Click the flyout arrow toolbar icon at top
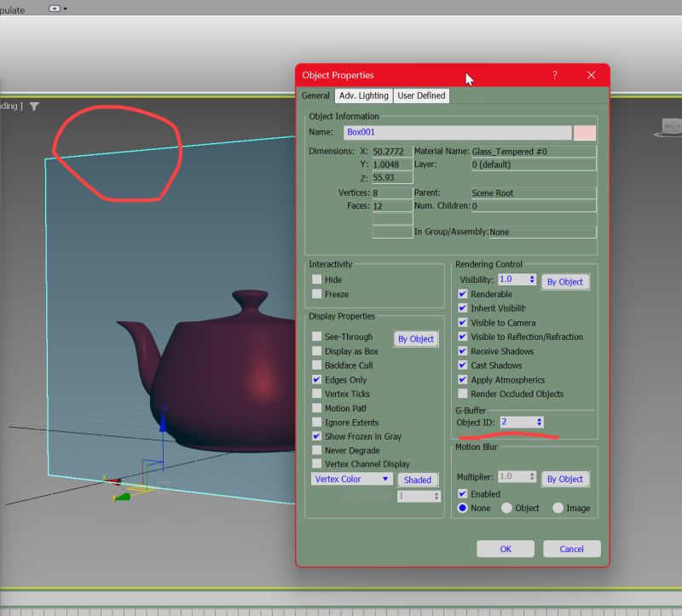The image size is (682, 616). coord(55,9)
